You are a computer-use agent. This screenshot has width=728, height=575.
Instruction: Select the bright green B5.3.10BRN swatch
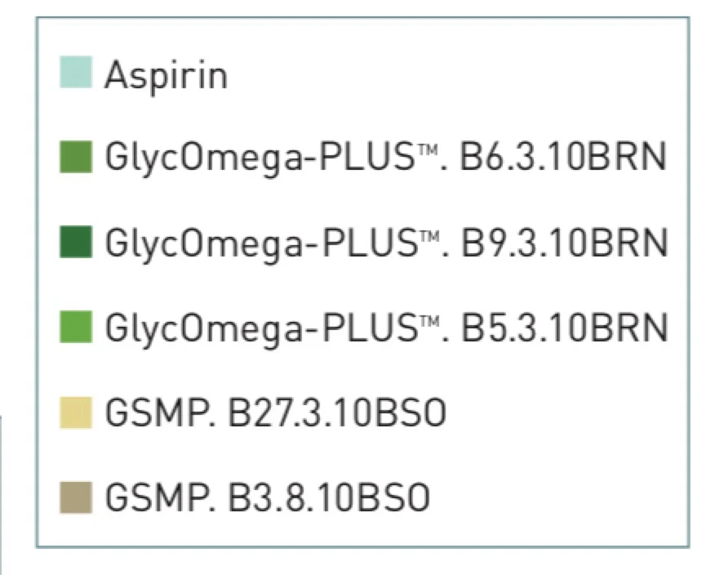[75, 328]
